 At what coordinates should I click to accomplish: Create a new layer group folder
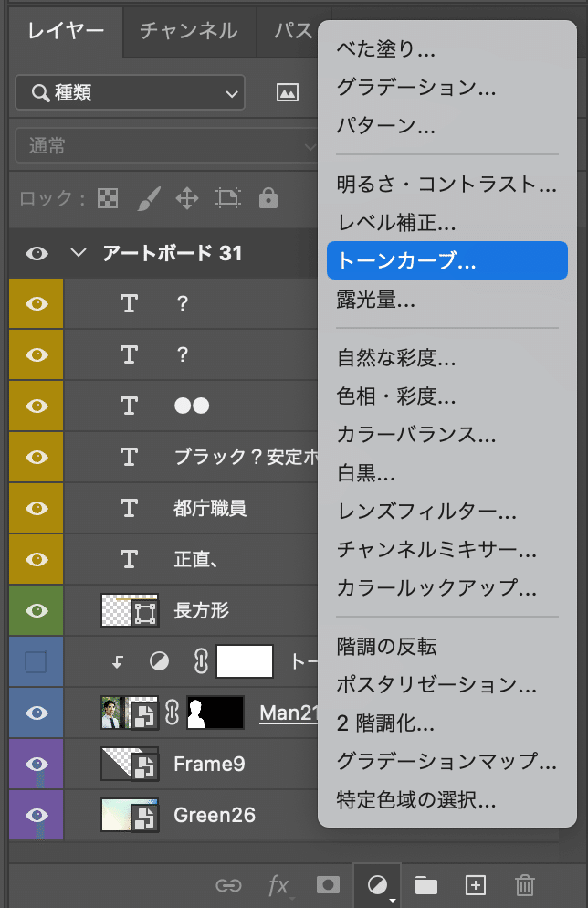[x=425, y=884]
